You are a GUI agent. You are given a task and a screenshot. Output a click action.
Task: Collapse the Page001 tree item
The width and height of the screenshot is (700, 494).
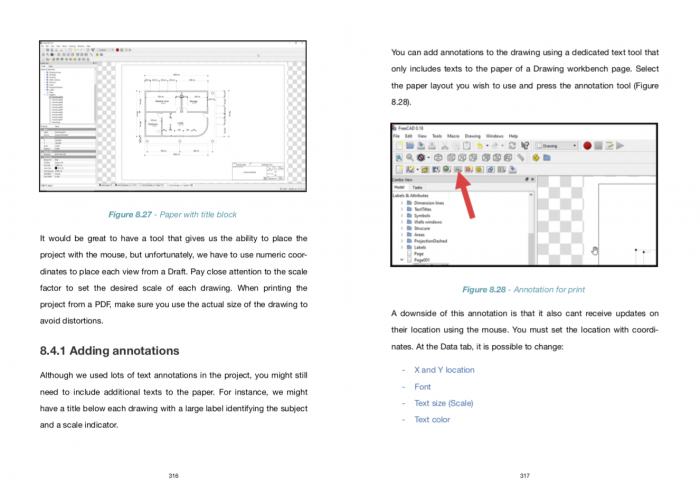[402, 260]
